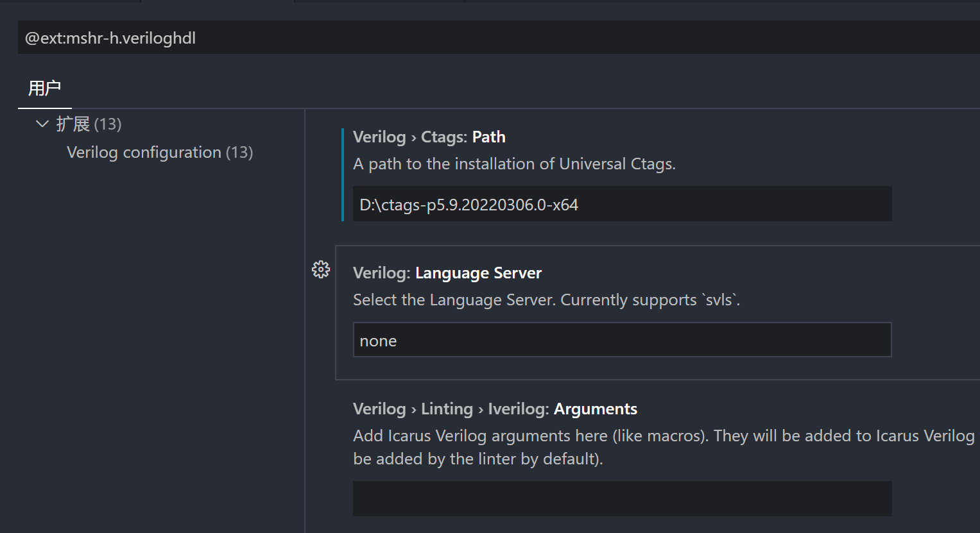The image size is (980, 533).
Task: Click the empty Iverilog Arguments field
Action: click(x=621, y=498)
